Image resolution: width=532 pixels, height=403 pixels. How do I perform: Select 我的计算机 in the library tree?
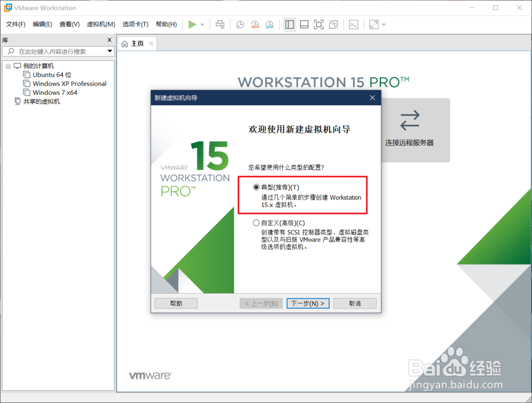pos(38,66)
